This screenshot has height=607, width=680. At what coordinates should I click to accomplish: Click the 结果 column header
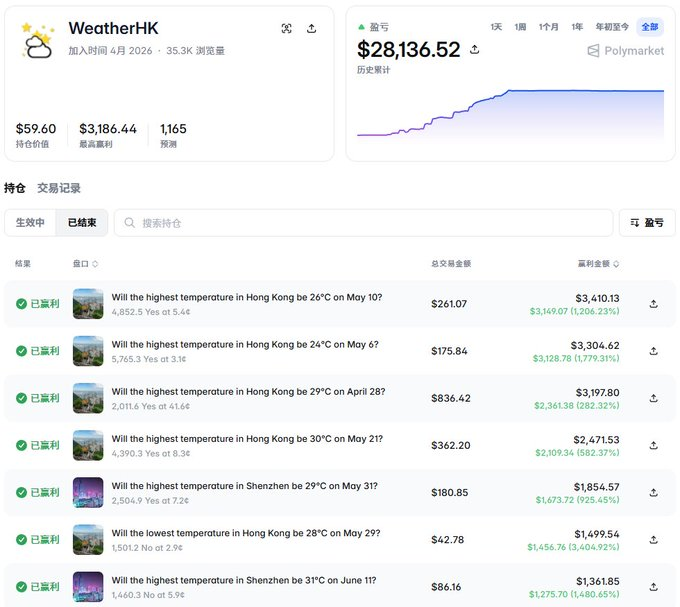23,264
